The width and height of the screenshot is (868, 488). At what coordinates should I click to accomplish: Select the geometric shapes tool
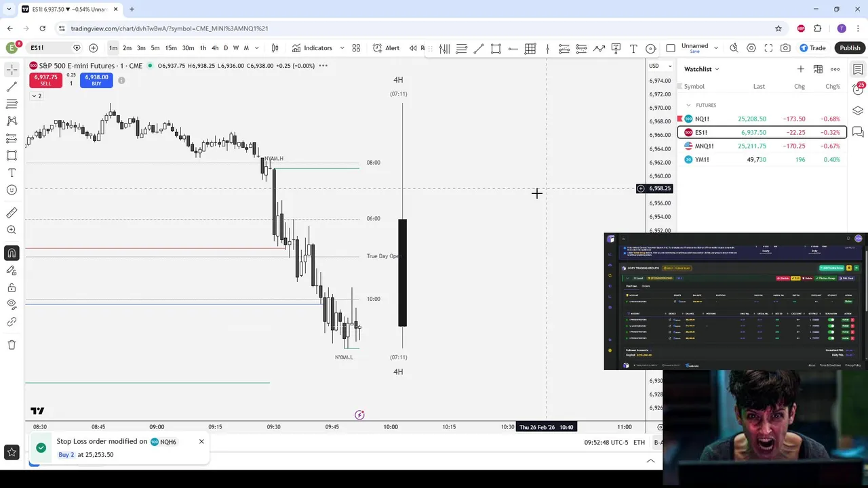point(12,155)
